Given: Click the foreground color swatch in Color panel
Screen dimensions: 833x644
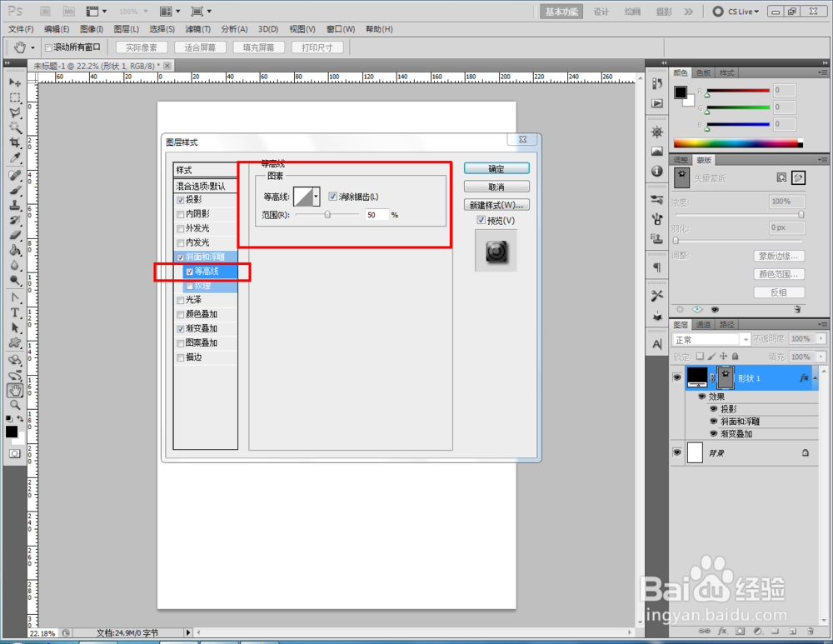Looking at the screenshot, I should click(680, 92).
